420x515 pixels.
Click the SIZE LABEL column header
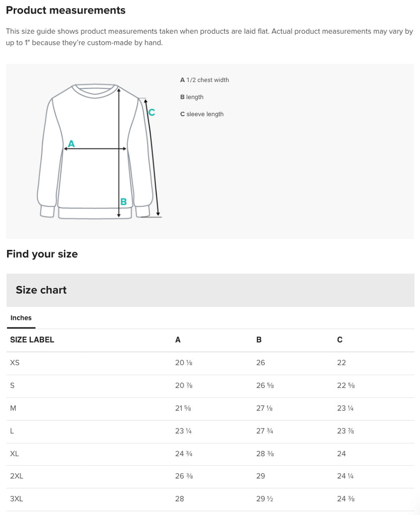pyautogui.click(x=32, y=339)
